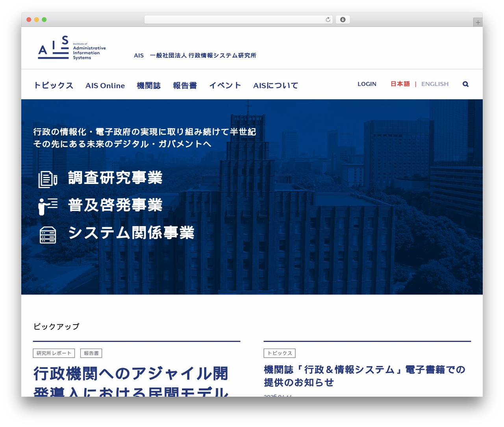Click the トピックス tag on the right article
This screenshot has height=427, width=504.
(280, 353)
